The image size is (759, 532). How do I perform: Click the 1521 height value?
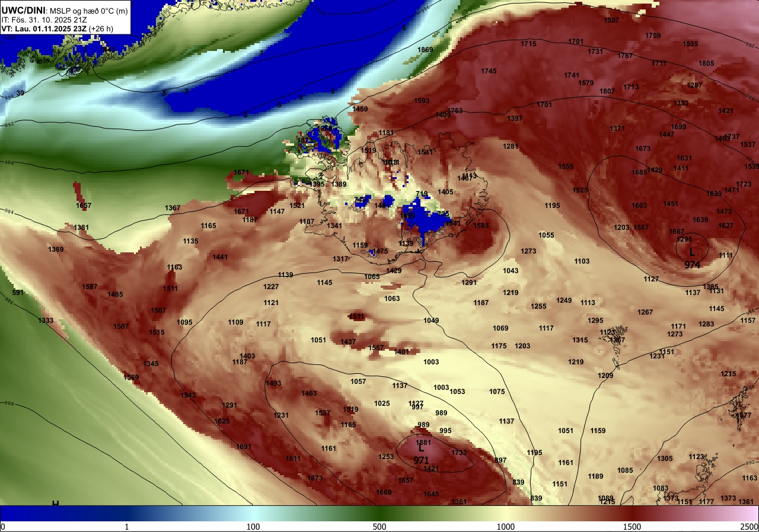297,206
